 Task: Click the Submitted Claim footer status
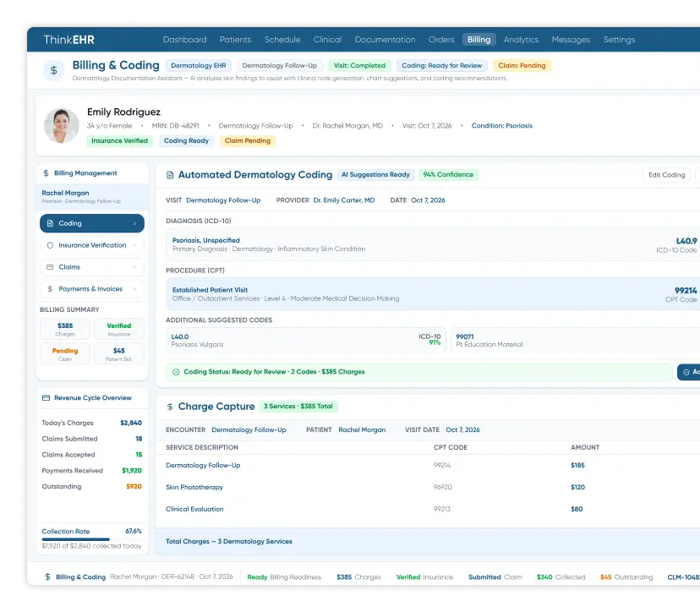click(x=495, y=577)
